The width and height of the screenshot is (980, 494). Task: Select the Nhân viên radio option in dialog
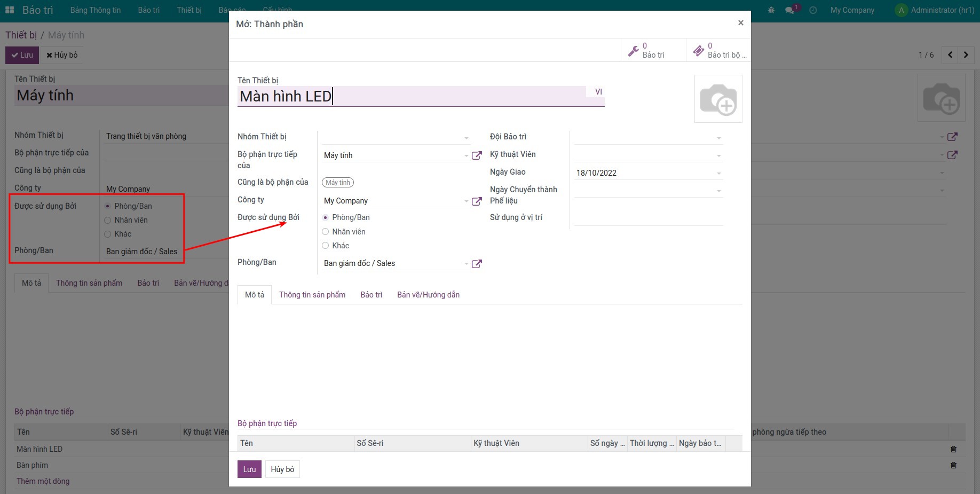326,232
